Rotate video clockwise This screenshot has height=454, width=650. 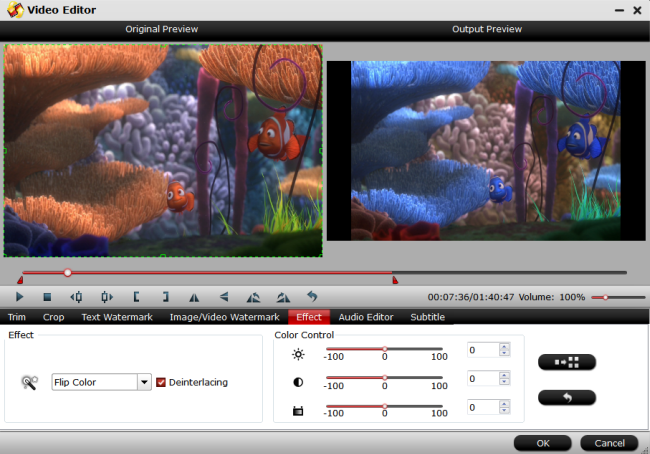tap(283, 297)
